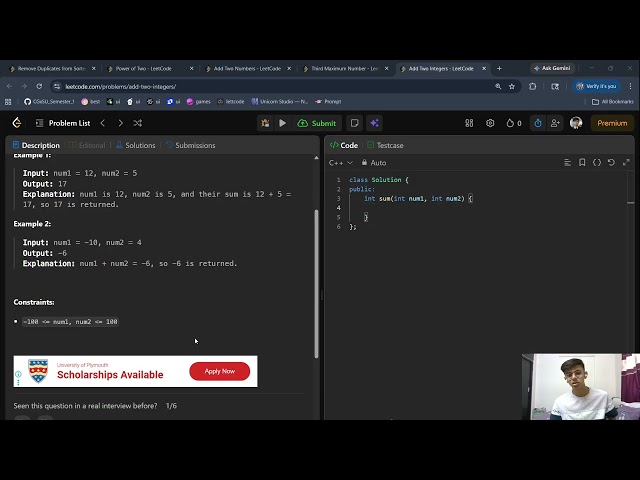Click the debug icon beside Run
This screenshot has width=640, height=480.
[x=265, y=123]
